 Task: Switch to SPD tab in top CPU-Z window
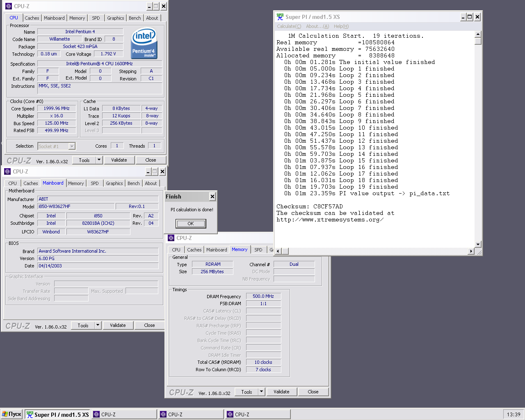coord(96,18)
